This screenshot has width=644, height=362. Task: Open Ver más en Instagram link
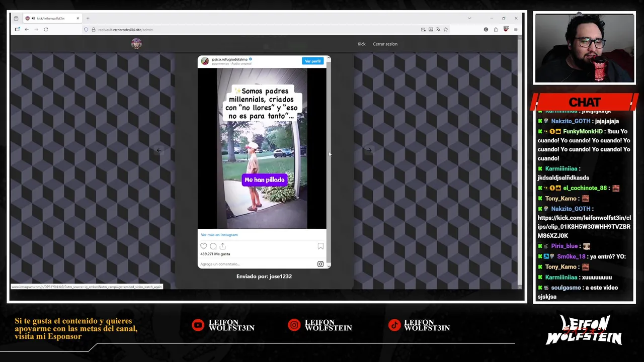(x=219, y=235)
